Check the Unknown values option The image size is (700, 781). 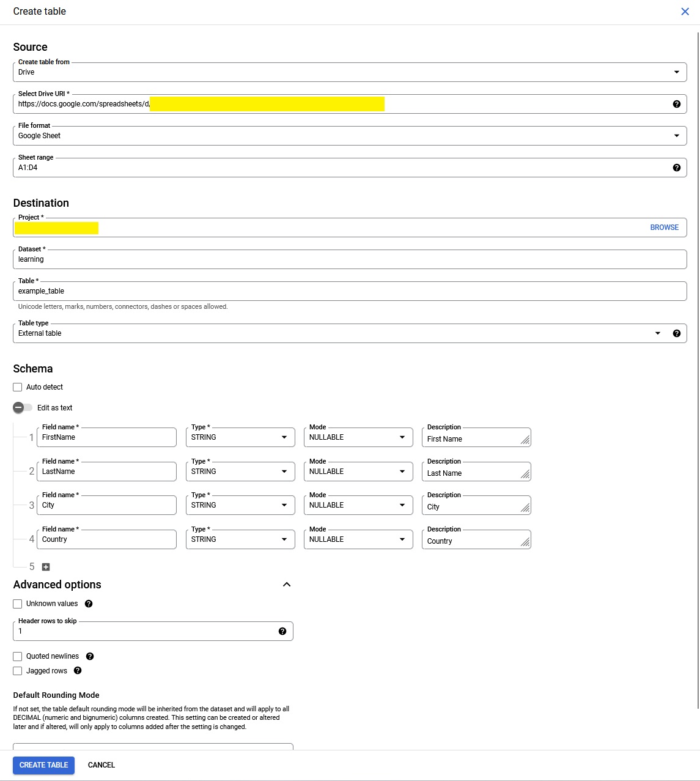18,604
